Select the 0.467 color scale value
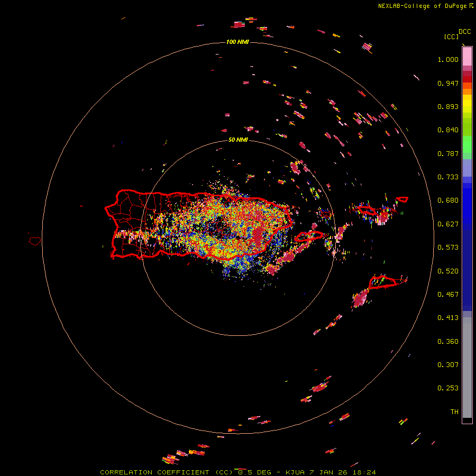476x476 pixels. 448,295
